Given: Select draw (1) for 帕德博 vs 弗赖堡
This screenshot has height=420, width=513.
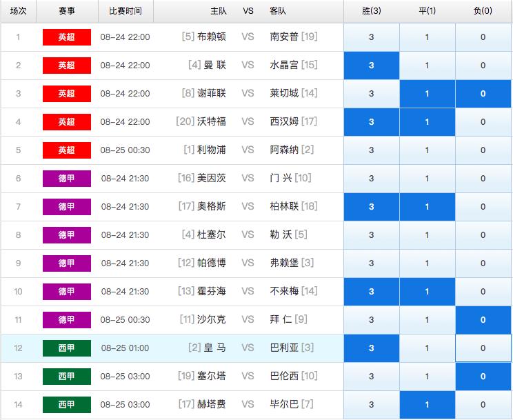Looking at the screenshot, I should pos(428,263).
